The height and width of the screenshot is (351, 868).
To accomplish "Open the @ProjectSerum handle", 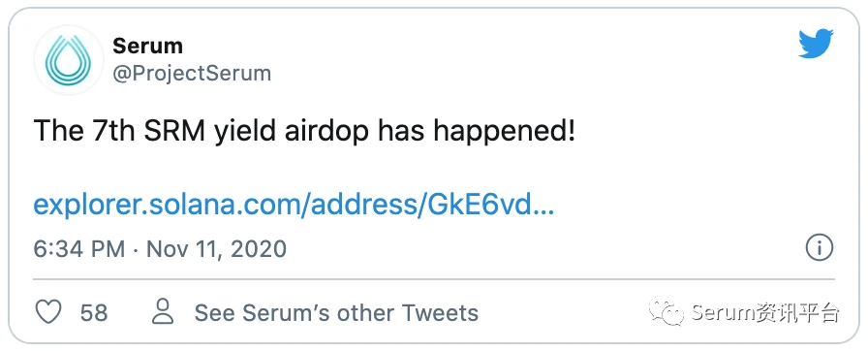I will pos(192,74).
